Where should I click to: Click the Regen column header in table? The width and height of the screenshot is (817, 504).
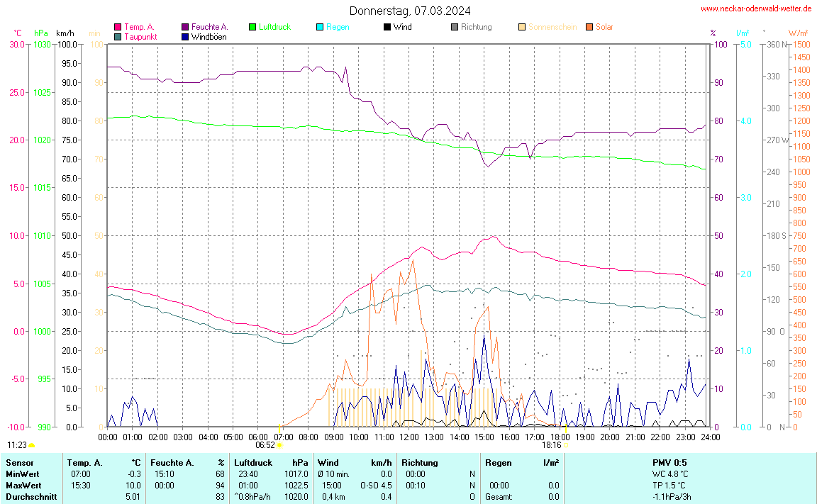(498, 463)
